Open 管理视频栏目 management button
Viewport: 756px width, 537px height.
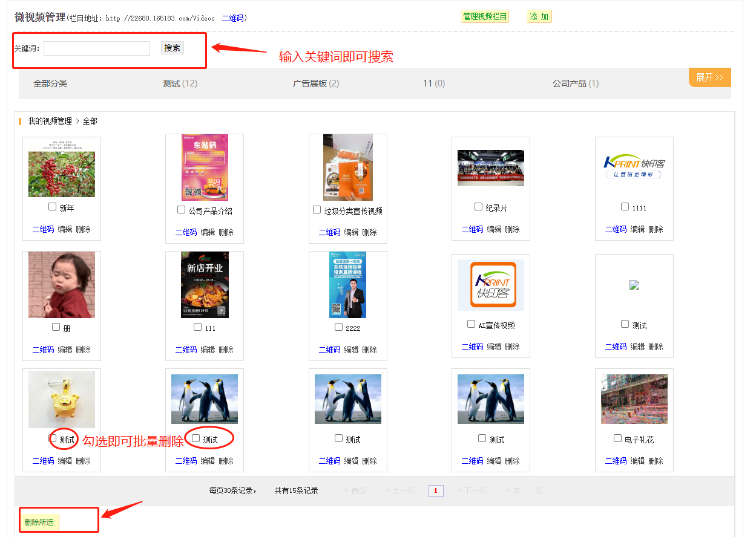(485, 17)
